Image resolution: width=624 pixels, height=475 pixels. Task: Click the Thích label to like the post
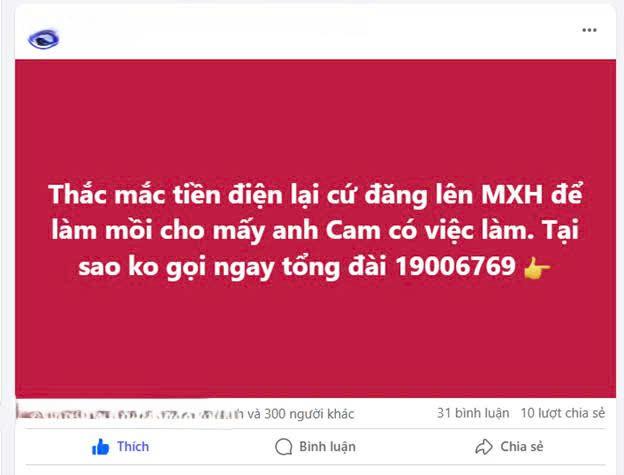click(133, 447)
